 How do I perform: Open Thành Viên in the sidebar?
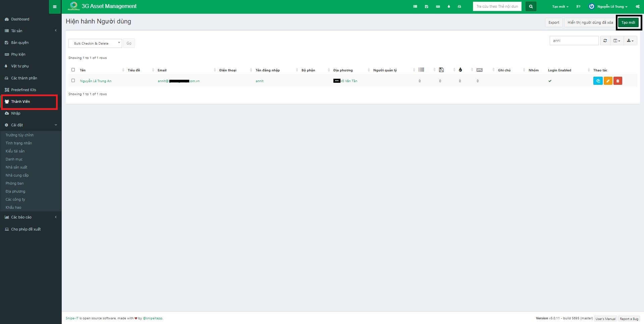[20, 102]
